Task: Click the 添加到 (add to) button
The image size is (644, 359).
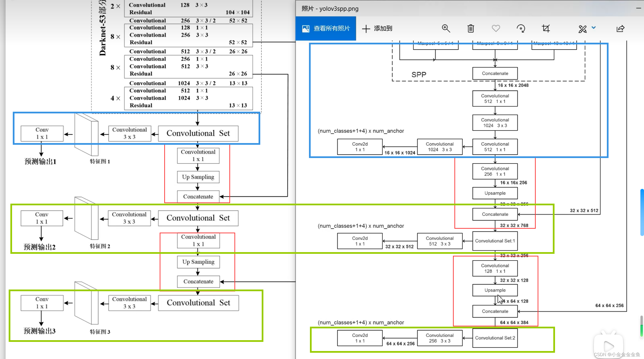Action: (377, 28)
